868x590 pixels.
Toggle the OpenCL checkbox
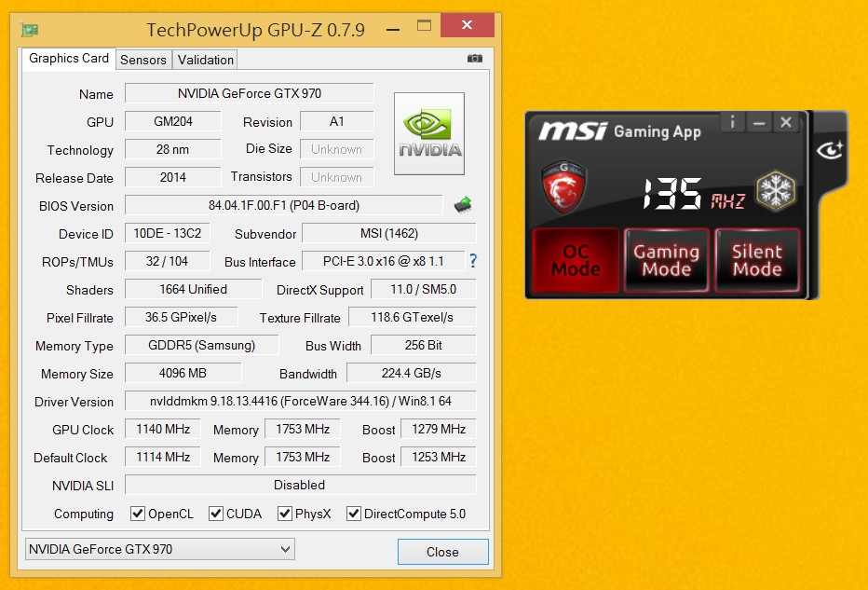(x=138, y=514)
